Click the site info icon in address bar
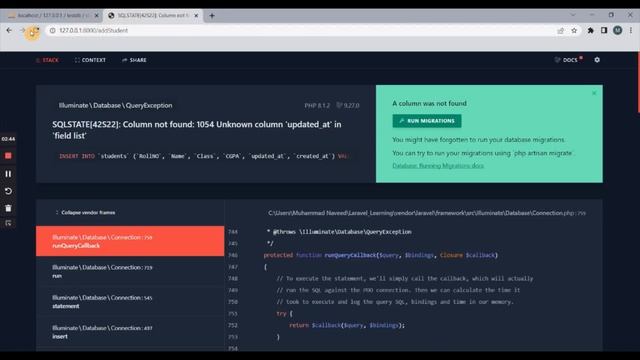640x360 pixels. (x=52, y=31)
